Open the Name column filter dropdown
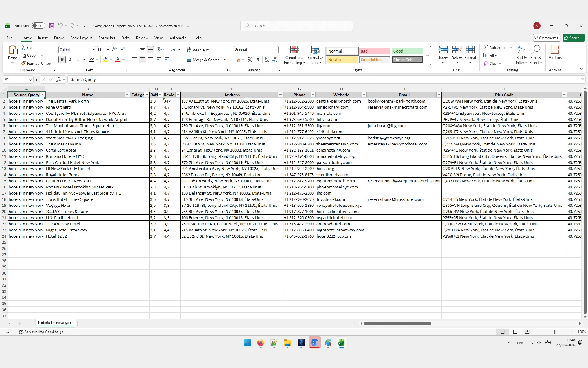Viewport: 588px width, 368px height. pyautogui.click(x=128, y=95)
